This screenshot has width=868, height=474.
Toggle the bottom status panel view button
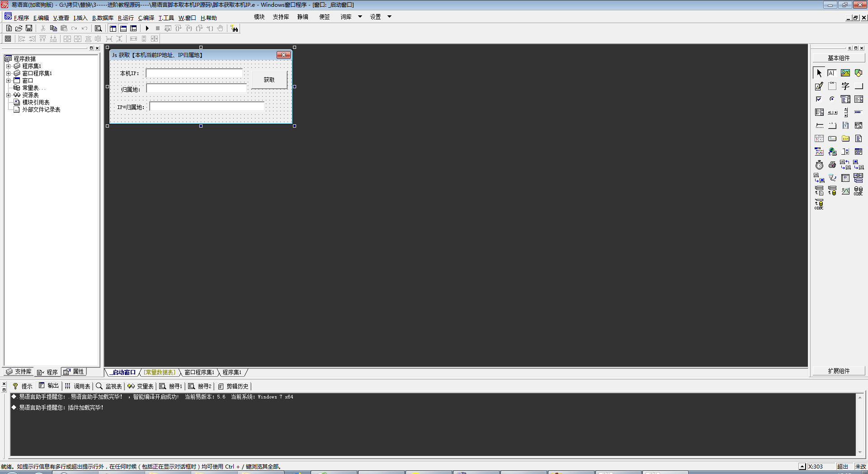pos(123,28)
